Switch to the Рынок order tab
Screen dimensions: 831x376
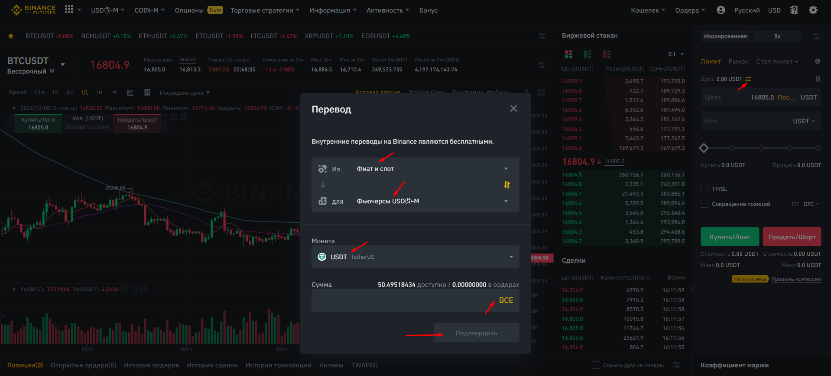[x=738, y=62]
